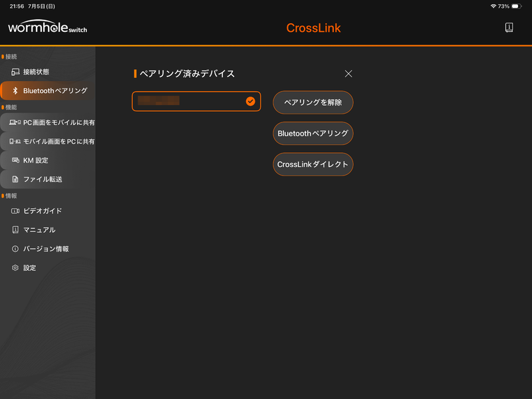
Task: Click the マニュアル book icon in sidebar
Action: (15, 229)
